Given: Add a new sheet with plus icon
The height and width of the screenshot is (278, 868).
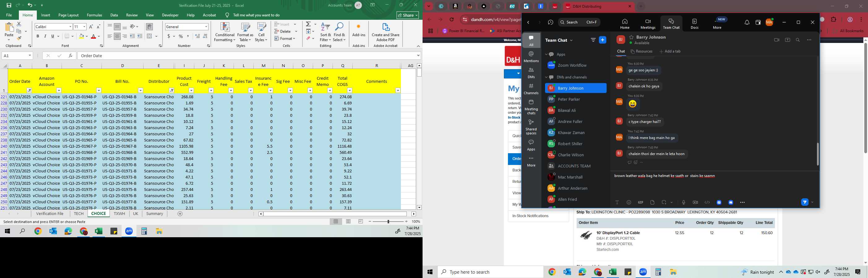Looking at the screenshot, I should (180, 214).
